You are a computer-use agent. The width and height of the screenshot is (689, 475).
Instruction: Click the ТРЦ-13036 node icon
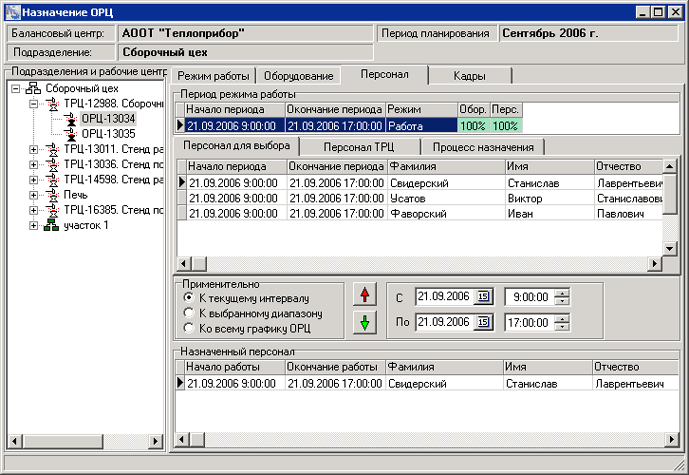click(53, 165)
